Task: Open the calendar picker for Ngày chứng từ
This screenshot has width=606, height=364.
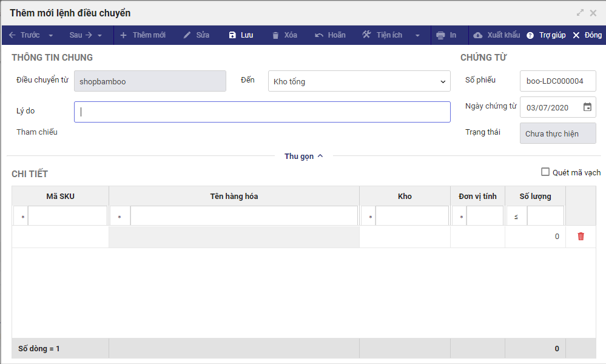Action: [587, 107]
